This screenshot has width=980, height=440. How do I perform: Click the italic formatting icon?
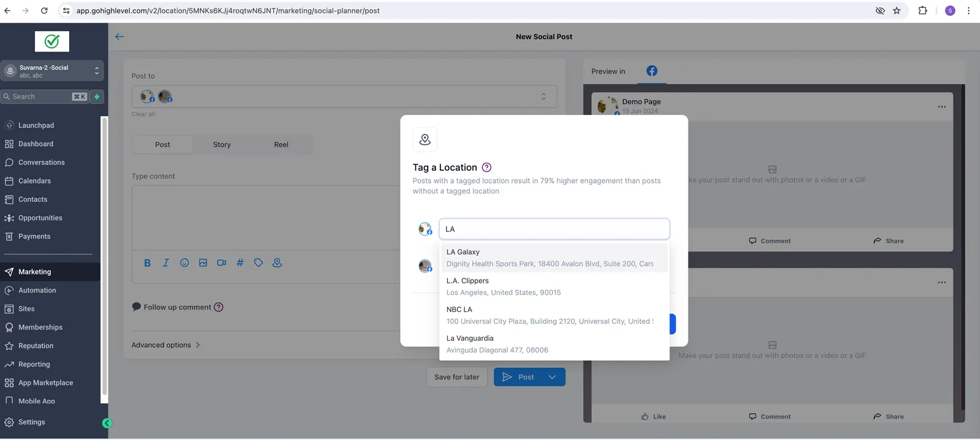165,263
